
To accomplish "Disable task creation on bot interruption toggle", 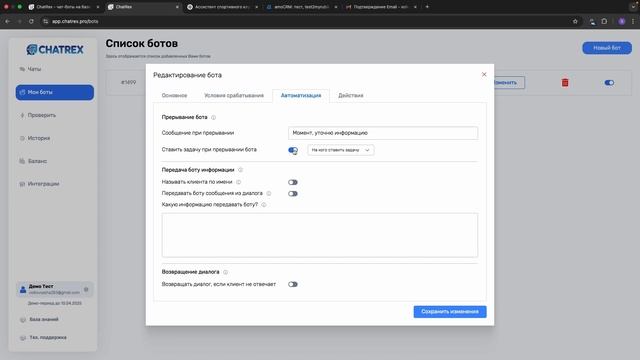I will (x=293, y=150).
